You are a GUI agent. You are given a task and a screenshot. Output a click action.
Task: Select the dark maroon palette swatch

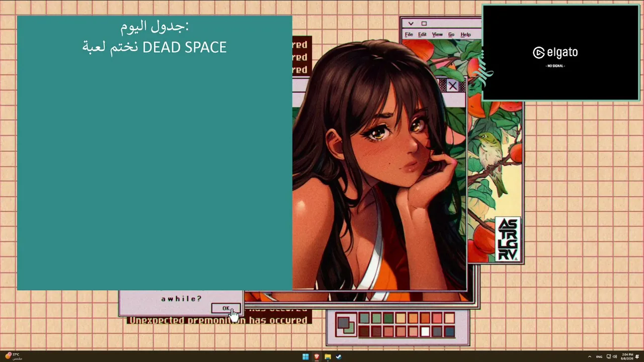click(364, 331)
